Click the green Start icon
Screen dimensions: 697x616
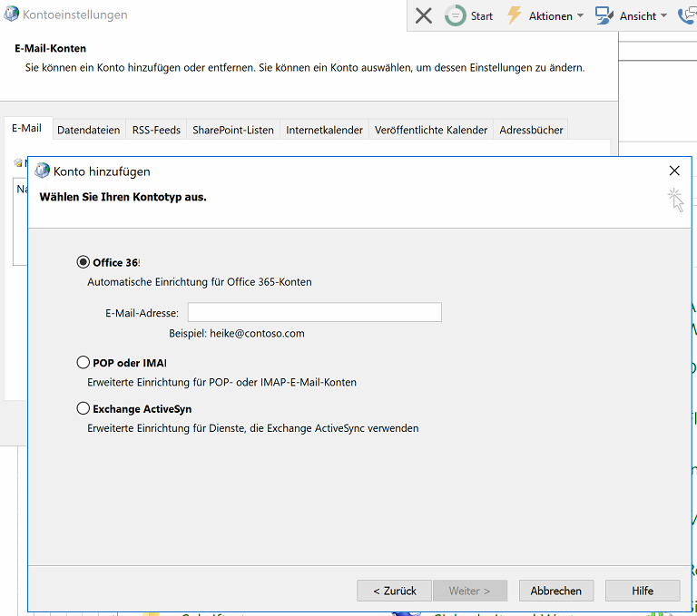[x=455, y=15]
